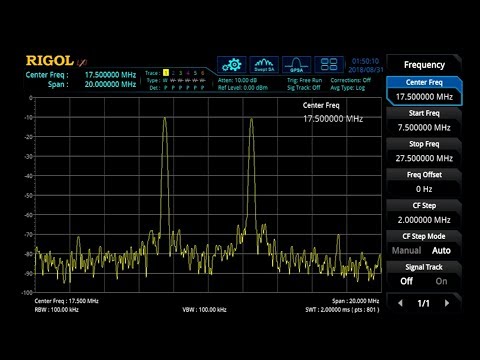Click the Sig Track: Off readout
This screenshot has width=480, height=360.
(304, 88)
